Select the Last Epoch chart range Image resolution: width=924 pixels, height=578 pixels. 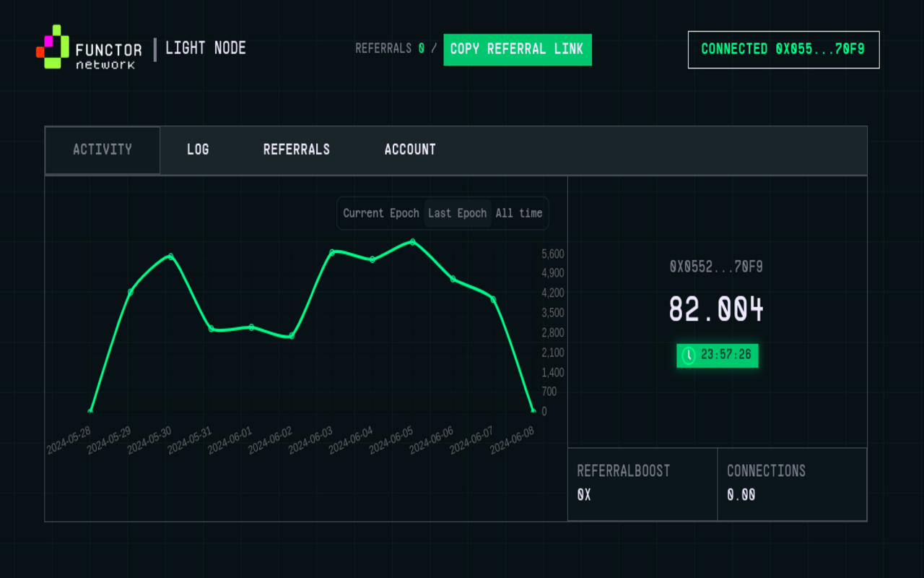(x=457, y=213)
